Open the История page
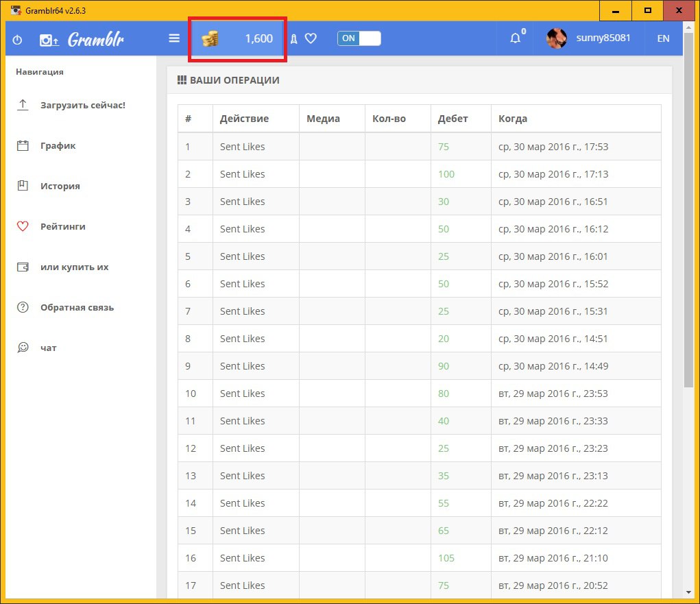Image resolution: width=700 pixels, height=604 pixels. (60, 186)
